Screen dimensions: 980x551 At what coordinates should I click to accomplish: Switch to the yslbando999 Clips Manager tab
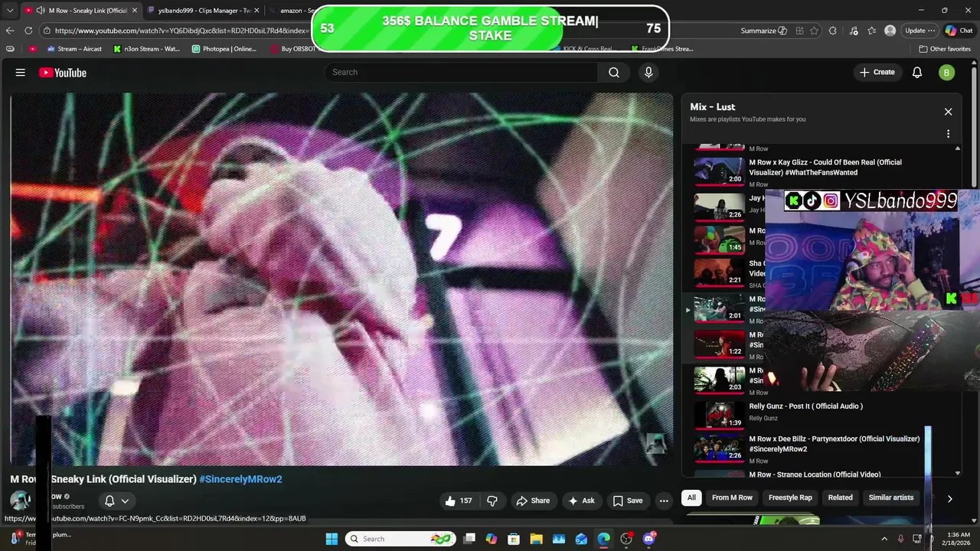coord(204,11)
